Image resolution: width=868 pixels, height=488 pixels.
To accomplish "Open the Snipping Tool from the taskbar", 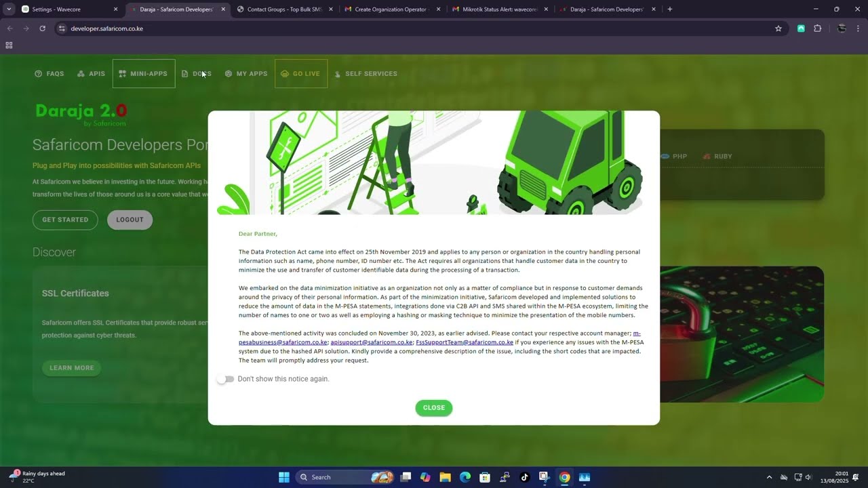I will point(544,477).
